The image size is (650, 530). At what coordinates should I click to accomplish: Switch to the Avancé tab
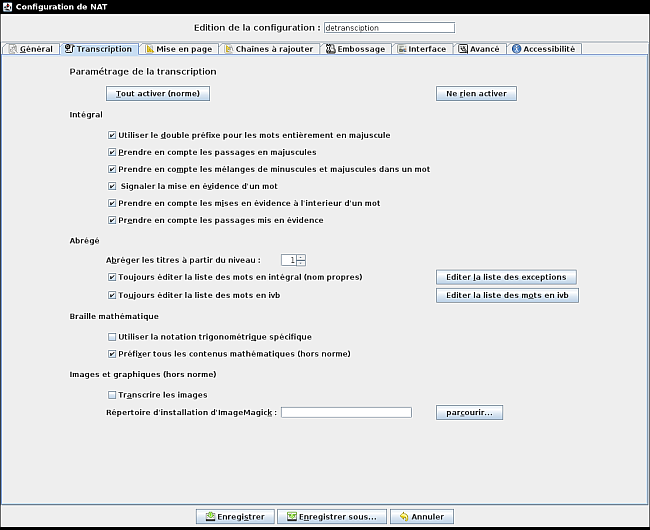tap(479, 48)
